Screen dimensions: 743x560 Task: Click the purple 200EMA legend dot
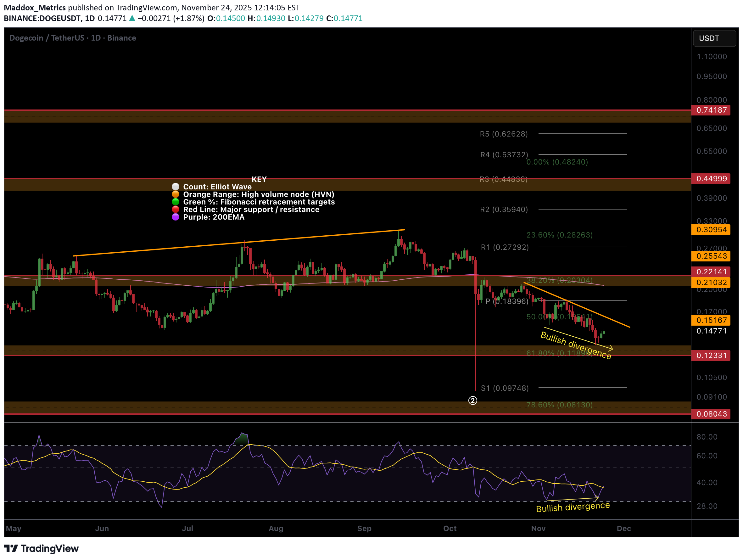pyautogui.click(x=175, y=217)
